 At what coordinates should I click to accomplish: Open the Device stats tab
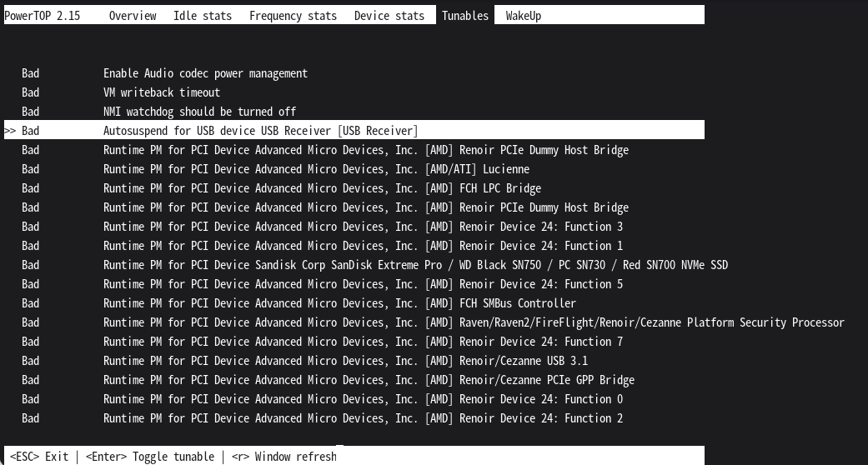pyautogui.click(x=389, y=15)
